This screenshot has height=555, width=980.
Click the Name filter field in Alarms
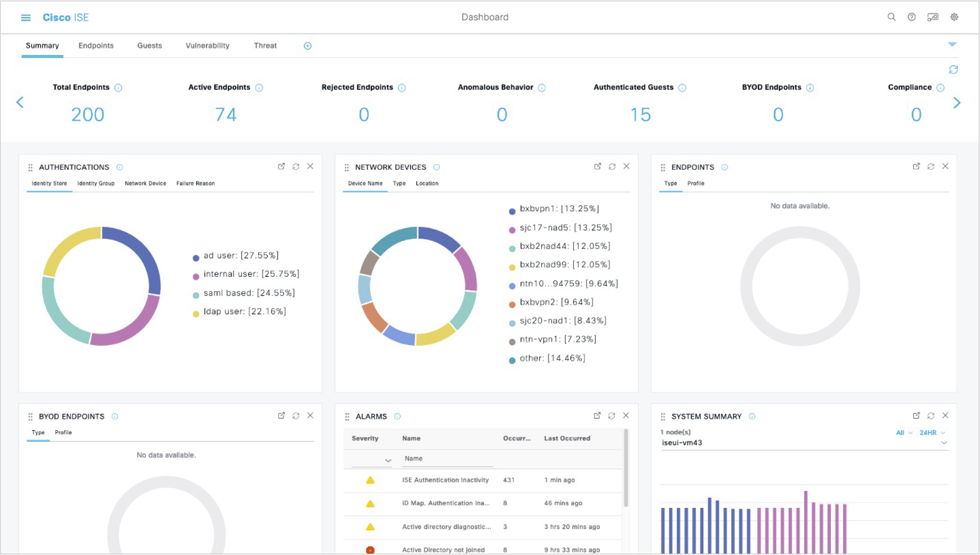pyautogui.click(x=446, y=458)
